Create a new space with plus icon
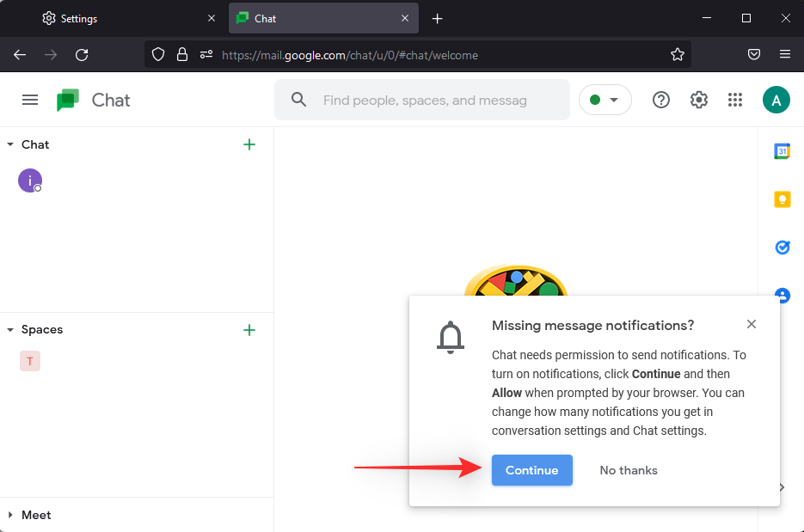Image resolution: width=804 pixels, height=532 pixels. click(x=249, y=330)
